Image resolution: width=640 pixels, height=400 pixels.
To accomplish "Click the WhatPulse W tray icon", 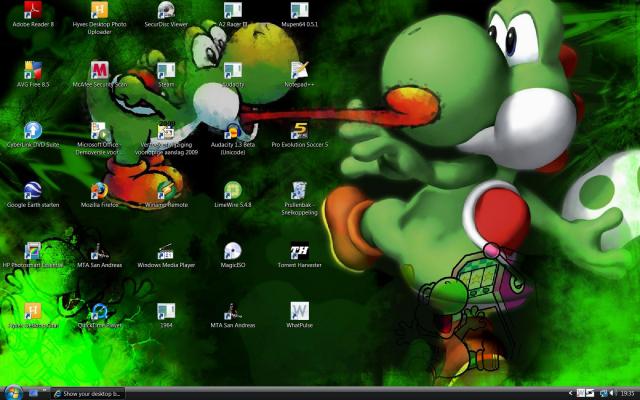I will (581, 393).
